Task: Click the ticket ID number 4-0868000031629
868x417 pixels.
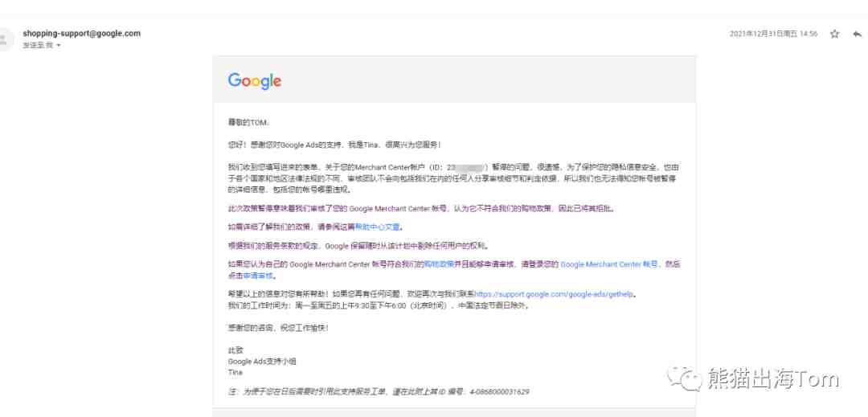Action: (499, 391)
